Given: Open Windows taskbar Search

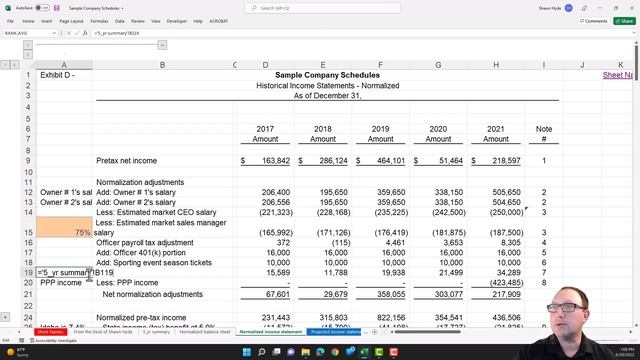Looking at the screenshot, I should [x=262, y=352].
